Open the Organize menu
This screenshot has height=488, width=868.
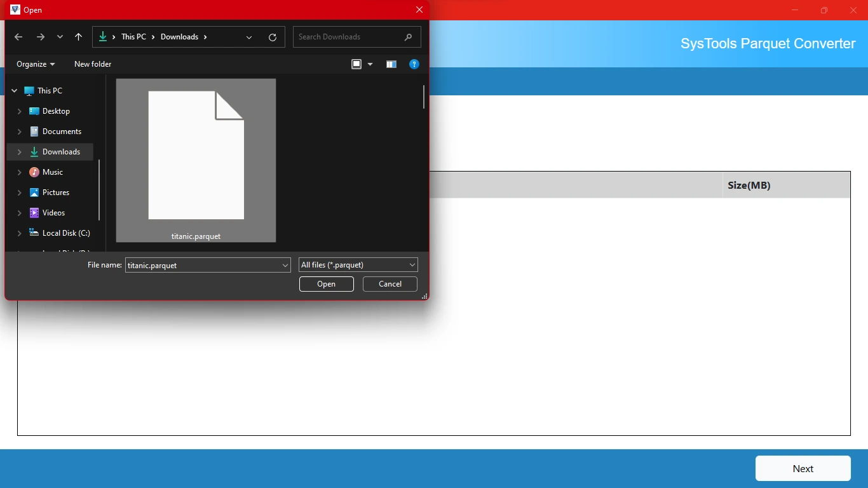36,64
